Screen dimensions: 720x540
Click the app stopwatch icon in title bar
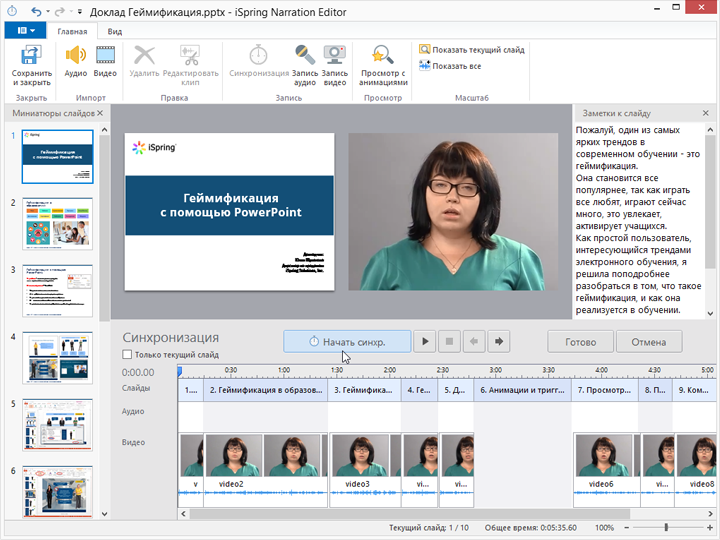[12, 11]
